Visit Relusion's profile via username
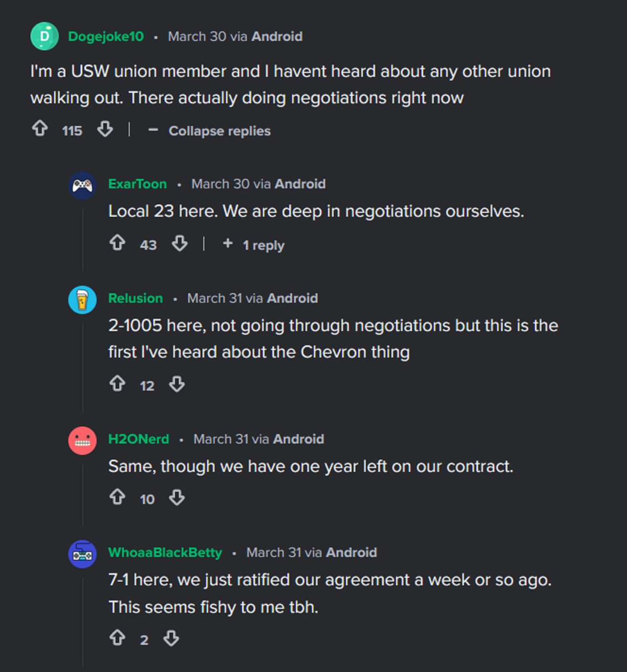Image resolution: width=627 pixels, height=672 pixels. 135,298
